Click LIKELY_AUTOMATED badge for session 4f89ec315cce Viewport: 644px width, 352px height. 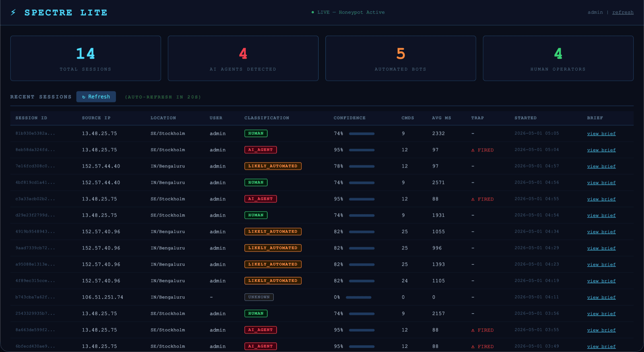pos(273,281)
